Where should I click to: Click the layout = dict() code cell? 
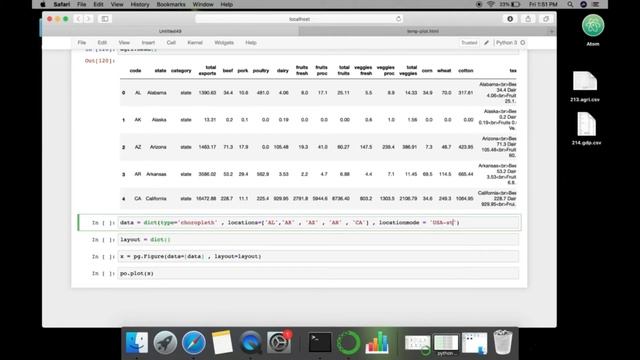click(318, 240)
